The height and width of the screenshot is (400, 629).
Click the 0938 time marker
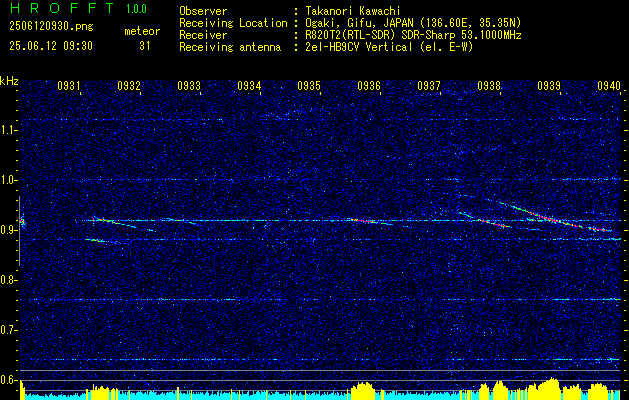(489, 85)
